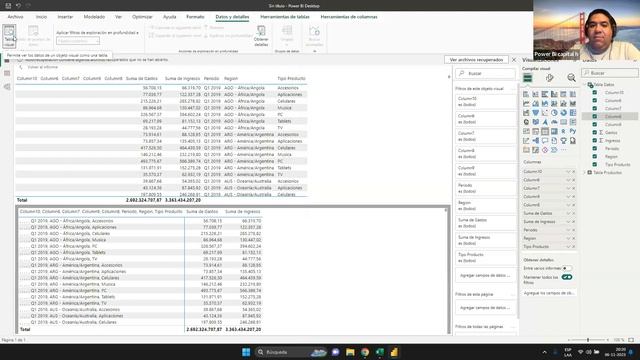Switch to the Formato ribbon tab
This screenshot has width=640, height=360.
click(195, 17)
